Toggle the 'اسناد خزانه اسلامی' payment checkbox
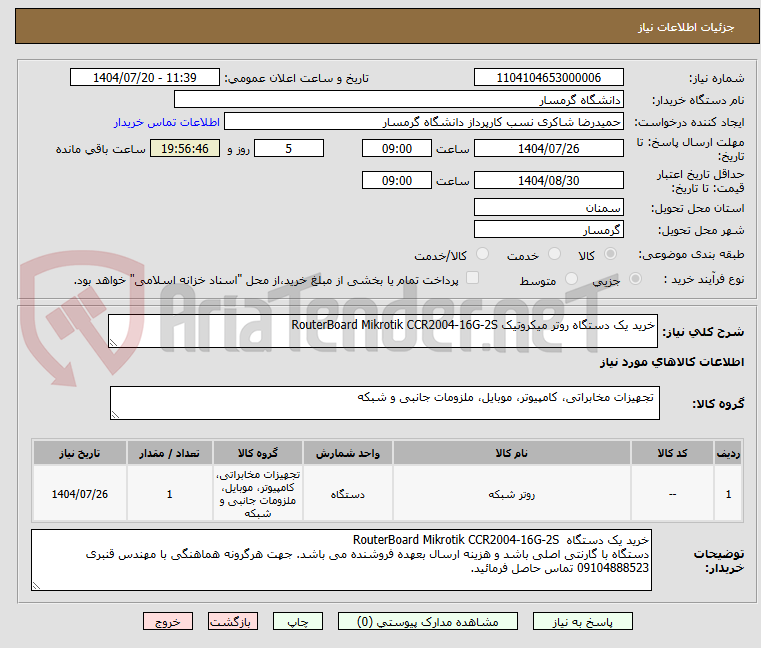This screenshot has height=648, width=761. pyautogui.click(x=472, y=278)
